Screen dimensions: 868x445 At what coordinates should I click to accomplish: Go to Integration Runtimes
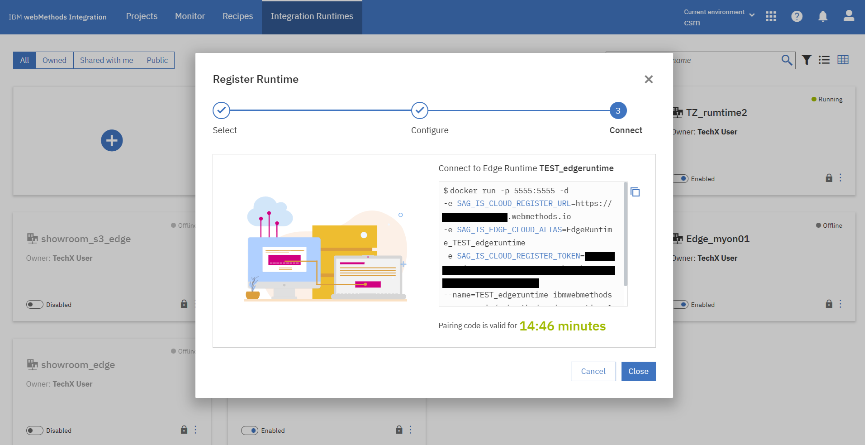point(312,16)
